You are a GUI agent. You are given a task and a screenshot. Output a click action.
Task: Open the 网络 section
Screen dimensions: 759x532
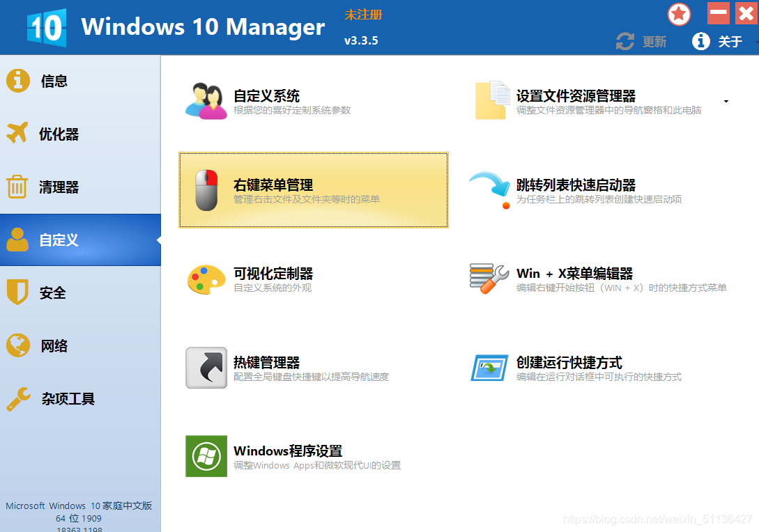80,345
